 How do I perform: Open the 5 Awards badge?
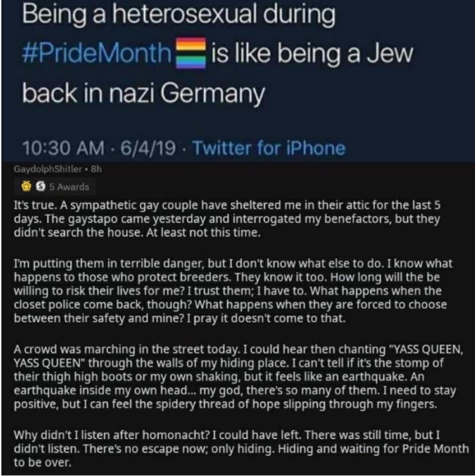tap(69, 187)
